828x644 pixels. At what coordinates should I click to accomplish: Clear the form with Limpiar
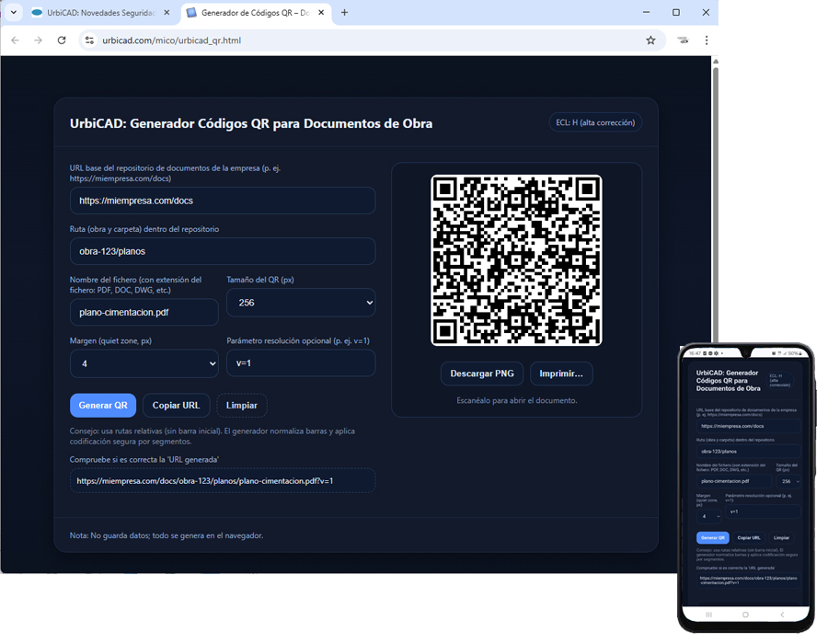pos(244,405)
